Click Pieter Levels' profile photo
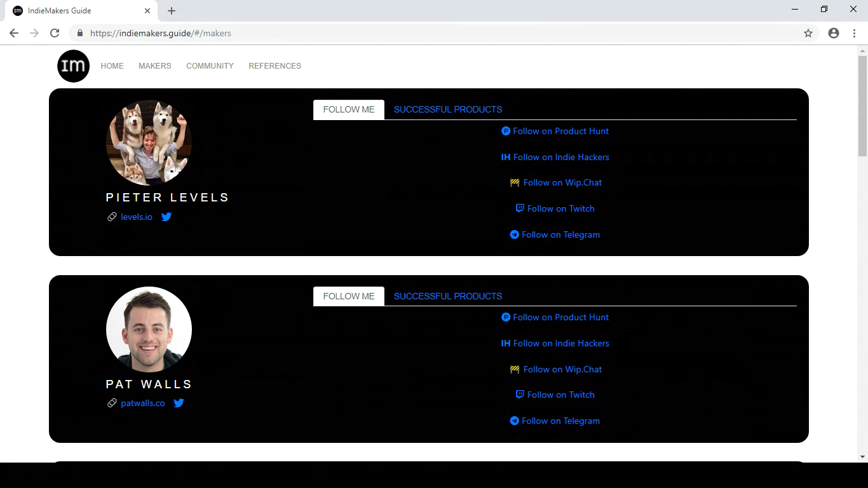The height and width of the screenshot is (488, 868). click(148, 142)
